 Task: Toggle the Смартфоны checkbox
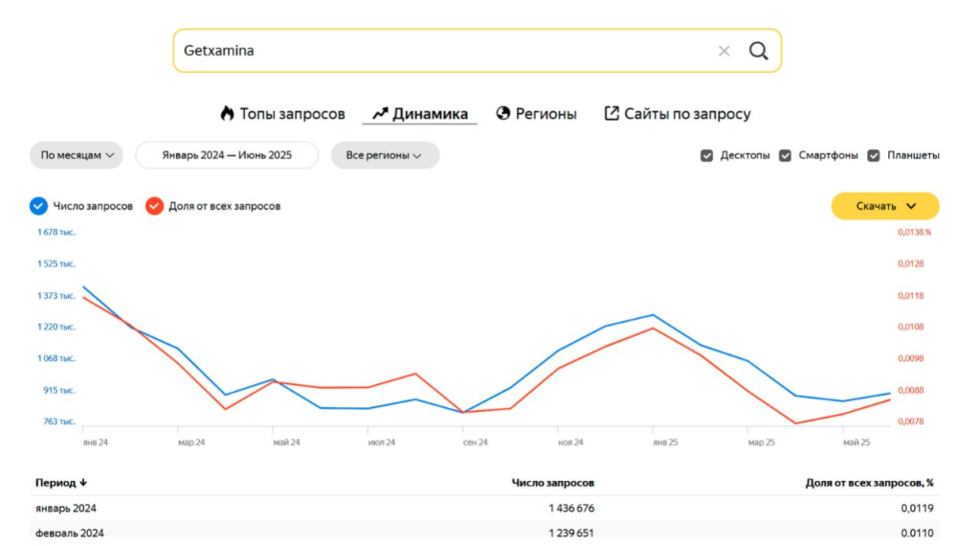785,155
